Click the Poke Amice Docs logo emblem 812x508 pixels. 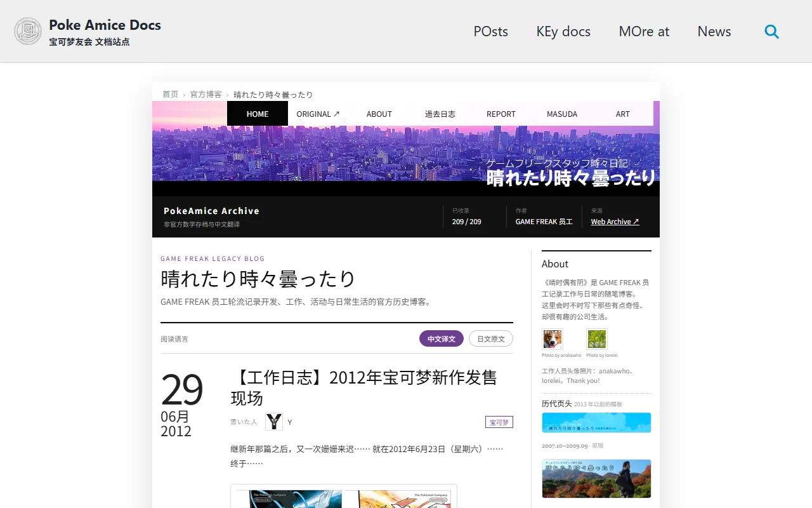coord(28,31)
